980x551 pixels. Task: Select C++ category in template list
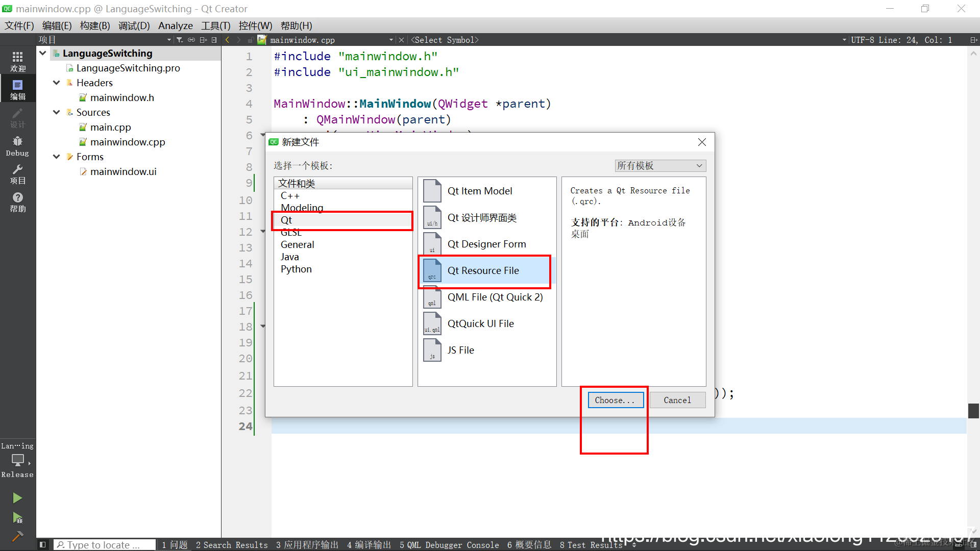343,195
